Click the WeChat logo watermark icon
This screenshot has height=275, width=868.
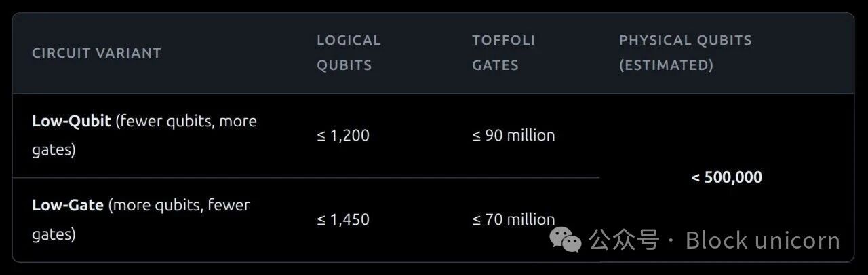pyautogui.click(x=566, y=239)
